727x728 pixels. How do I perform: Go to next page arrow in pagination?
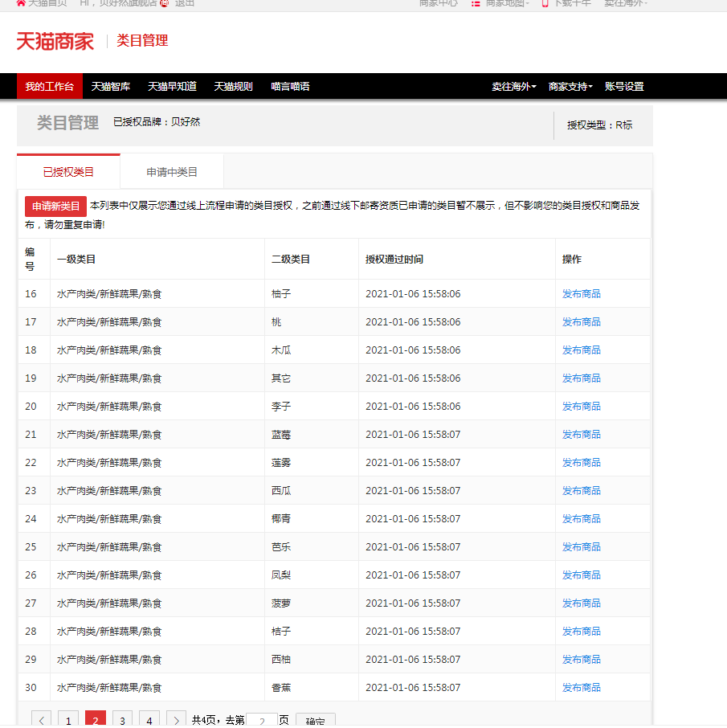176,719
